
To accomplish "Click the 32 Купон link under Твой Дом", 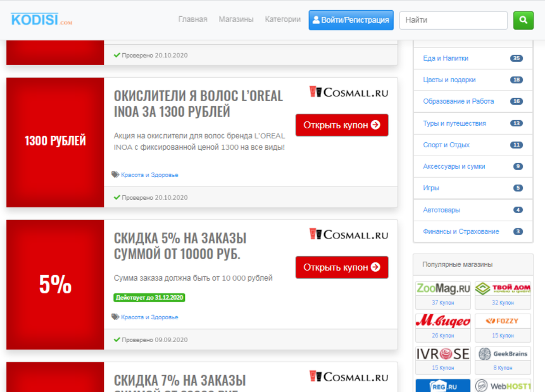I will click(x=503, y=303).
